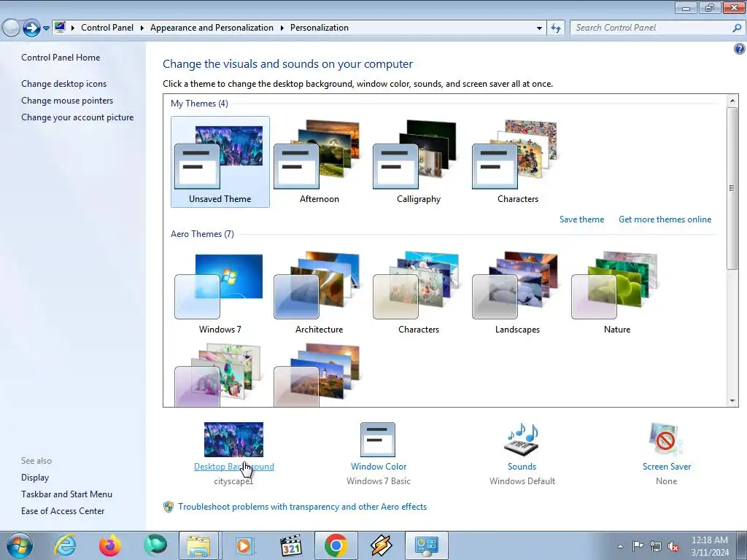The height and width of the screenshot is (560, 747).
Task: Click the Desktop Background link text
Action: click(x=234, y=467)
